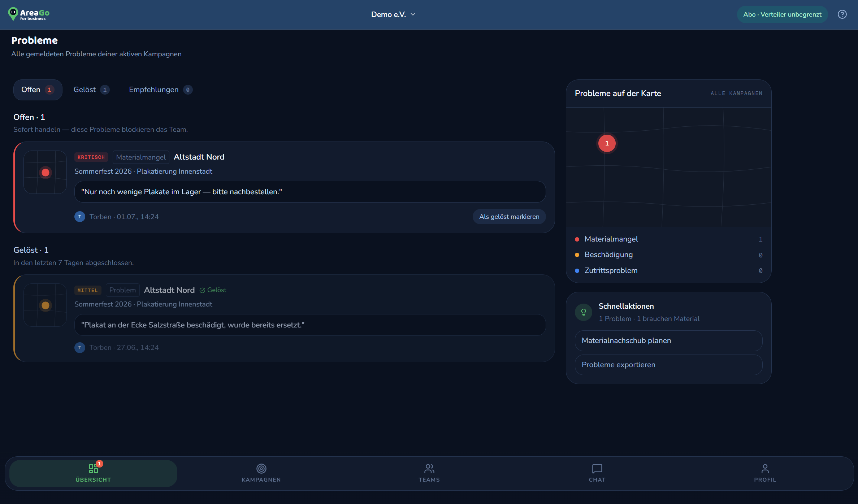Click the Problem tag on the solved card

tap(122, 290)
